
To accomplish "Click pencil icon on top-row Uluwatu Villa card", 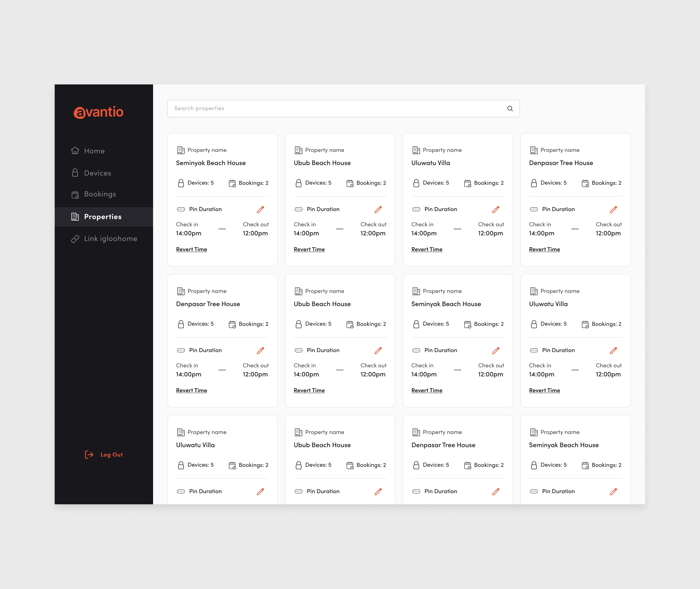I will pos(496,209).
